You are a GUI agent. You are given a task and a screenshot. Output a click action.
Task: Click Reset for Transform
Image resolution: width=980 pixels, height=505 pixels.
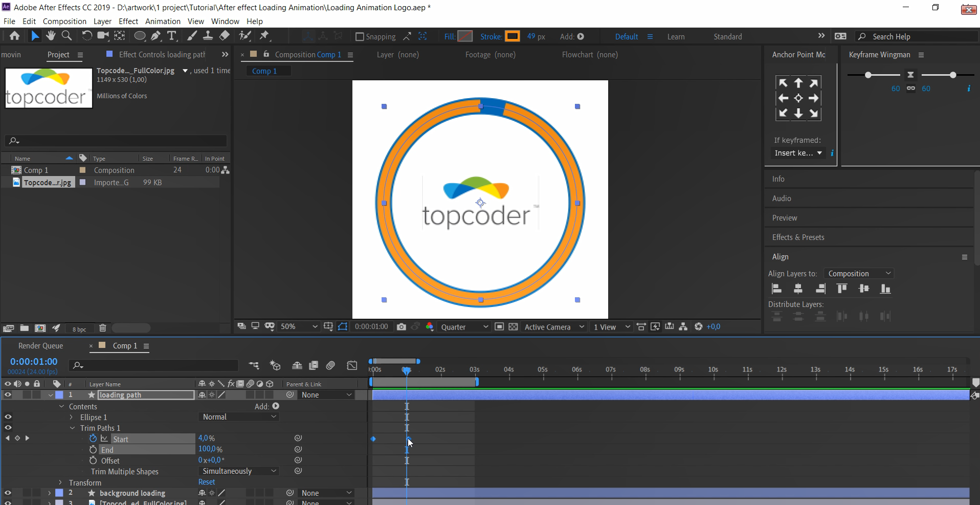click(x=207, y=482)
